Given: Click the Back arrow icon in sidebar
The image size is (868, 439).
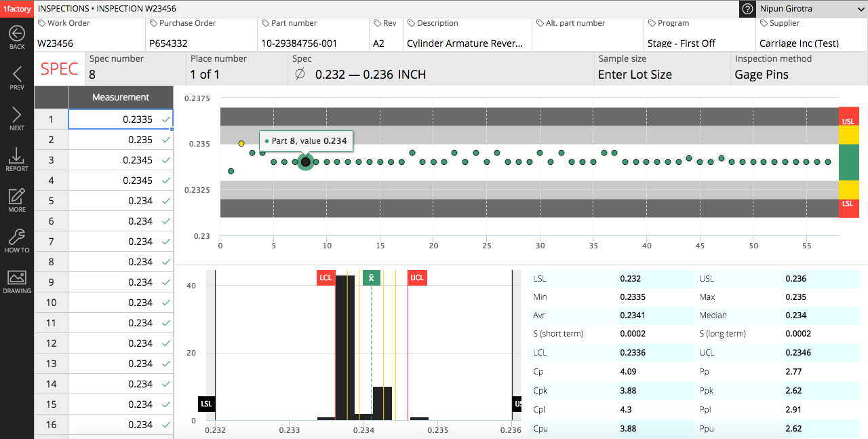Looking at the screenshot, I should pos(17,34).
